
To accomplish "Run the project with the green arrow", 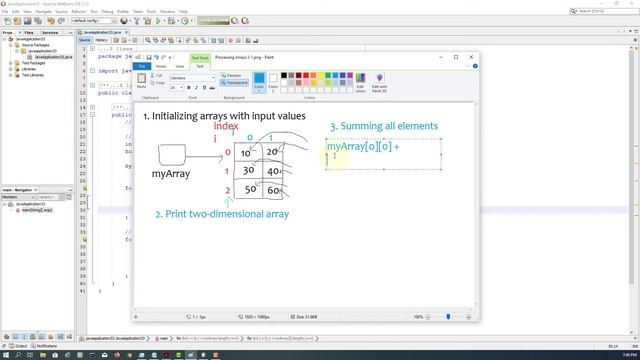I will (158, 21).
